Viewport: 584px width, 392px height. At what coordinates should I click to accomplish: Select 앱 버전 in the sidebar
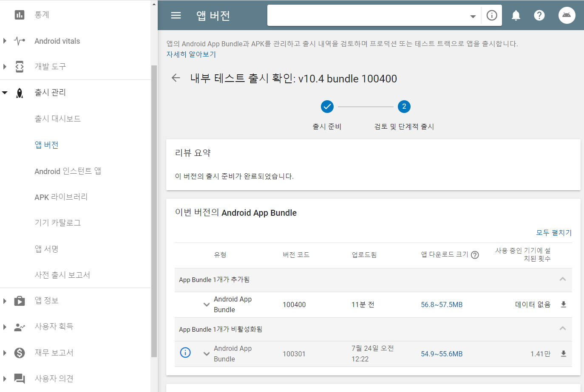(46, 145)
